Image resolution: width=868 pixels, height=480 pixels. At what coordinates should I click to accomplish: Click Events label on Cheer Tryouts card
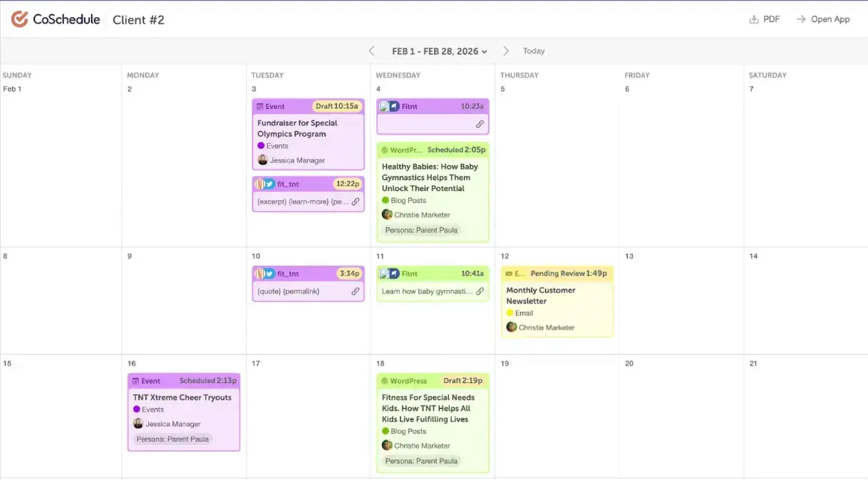pyautogui.click(x=153, y=409)
